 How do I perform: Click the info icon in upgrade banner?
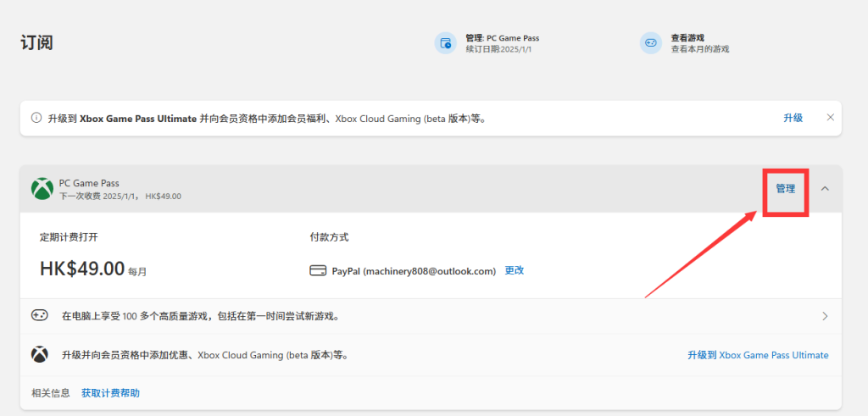tap(36, 118)
